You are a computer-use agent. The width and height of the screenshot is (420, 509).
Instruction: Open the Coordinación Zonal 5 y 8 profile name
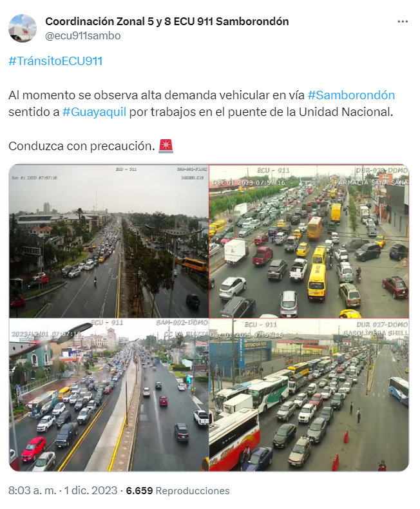167,21
